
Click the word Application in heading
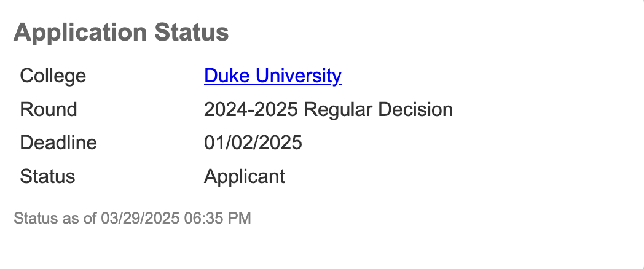point(80,33)
